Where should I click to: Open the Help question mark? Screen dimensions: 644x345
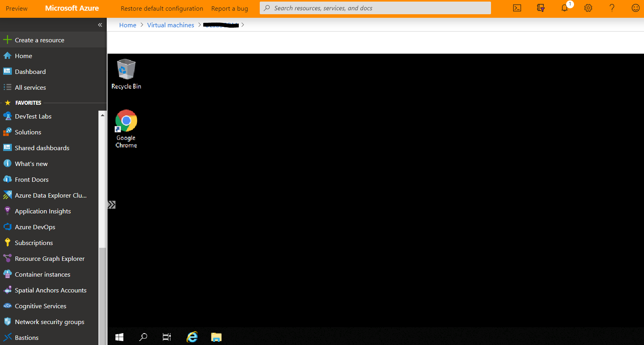tap(612, 8)
